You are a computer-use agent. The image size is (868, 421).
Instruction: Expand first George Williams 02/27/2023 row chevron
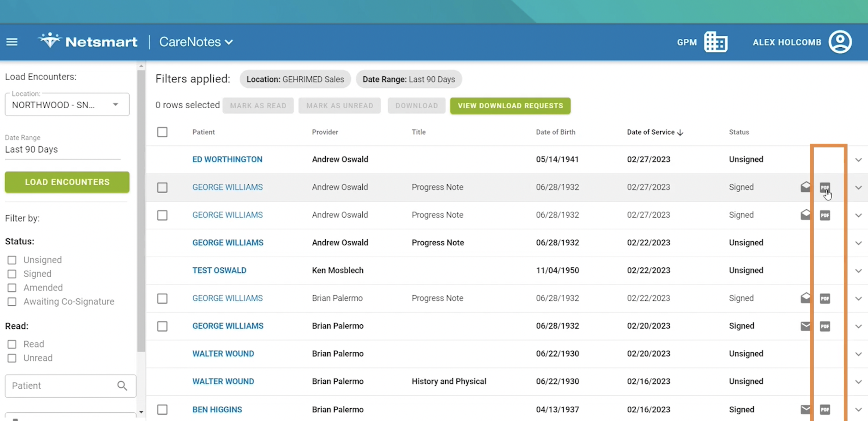858,188
